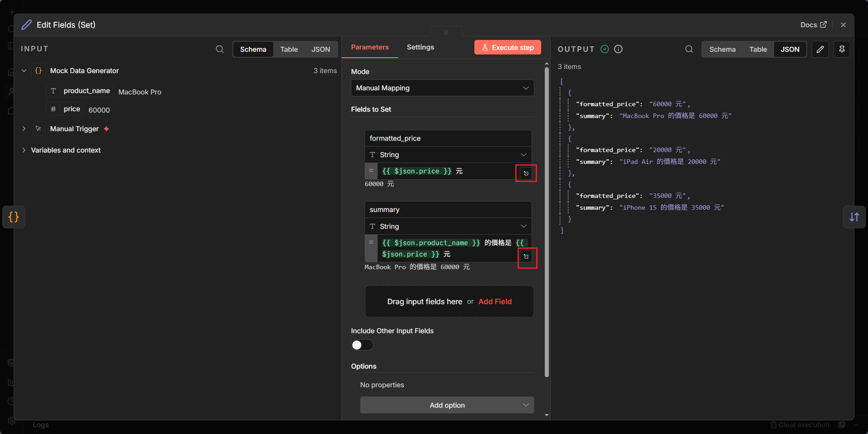Screen dimensions: 868x434
Task: Open expression editor for summary value
Action: pos(526,256)
